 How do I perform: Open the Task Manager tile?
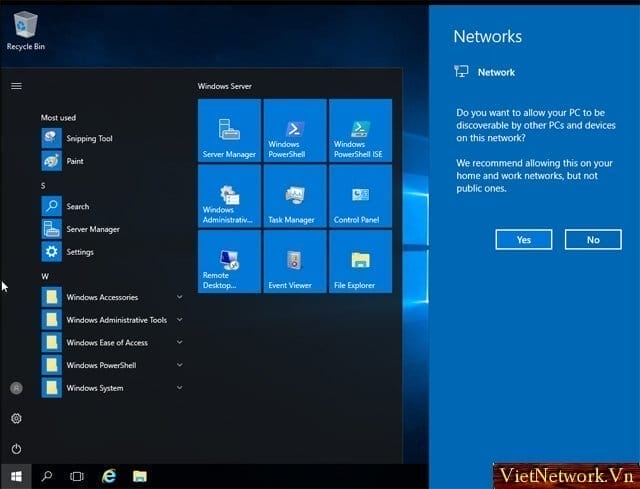[295, 196]
